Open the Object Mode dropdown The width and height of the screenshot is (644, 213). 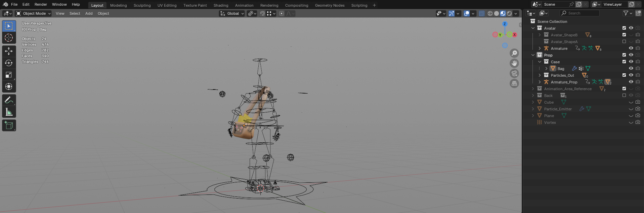(x=34, y=13)
